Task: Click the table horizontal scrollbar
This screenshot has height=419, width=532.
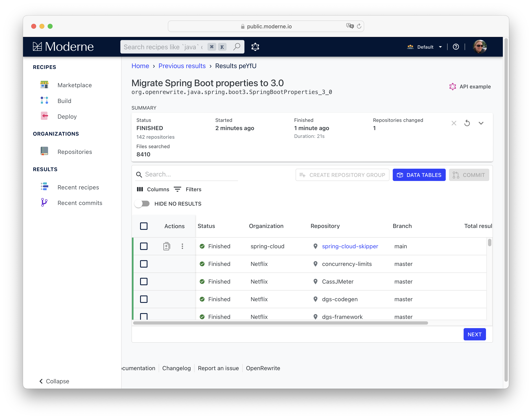Action: [280, 323]
